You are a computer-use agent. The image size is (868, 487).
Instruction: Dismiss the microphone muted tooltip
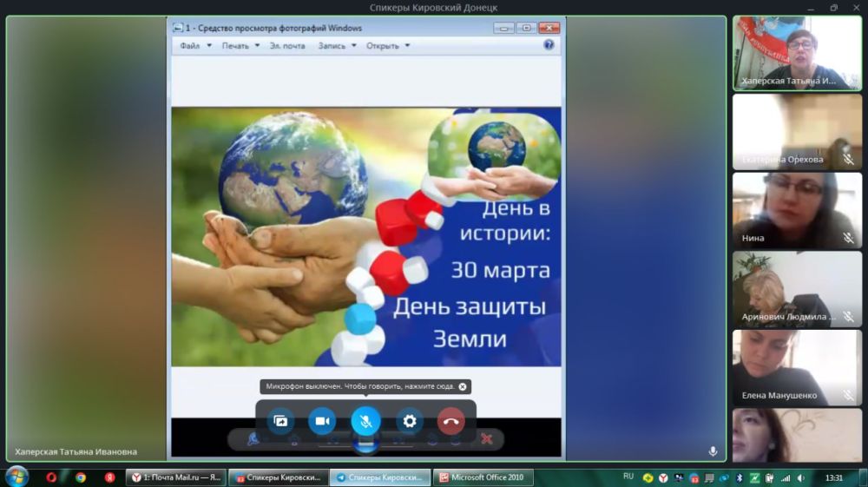pos(463,386)
